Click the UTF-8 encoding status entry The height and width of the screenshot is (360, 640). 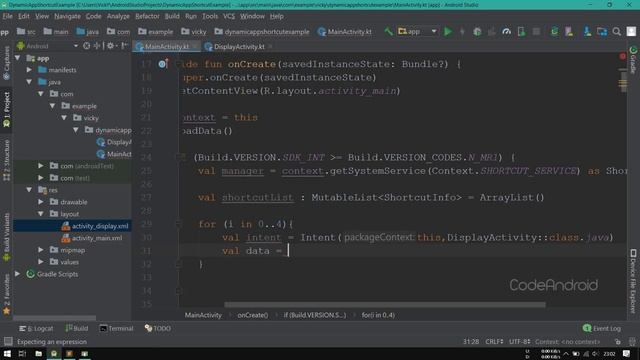pos(520,342)
